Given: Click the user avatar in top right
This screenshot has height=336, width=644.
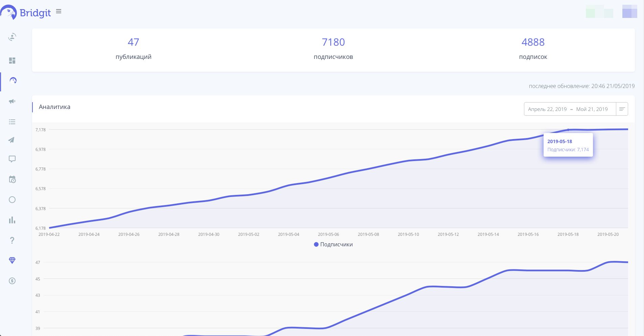Looking at the screenshot, I should [629, 12].
